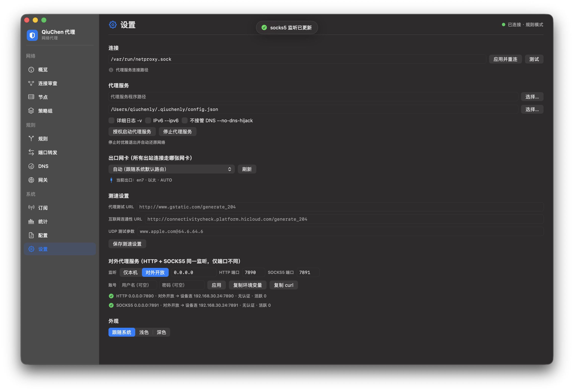Click 复制 curl button

click(x=283, y=285)
